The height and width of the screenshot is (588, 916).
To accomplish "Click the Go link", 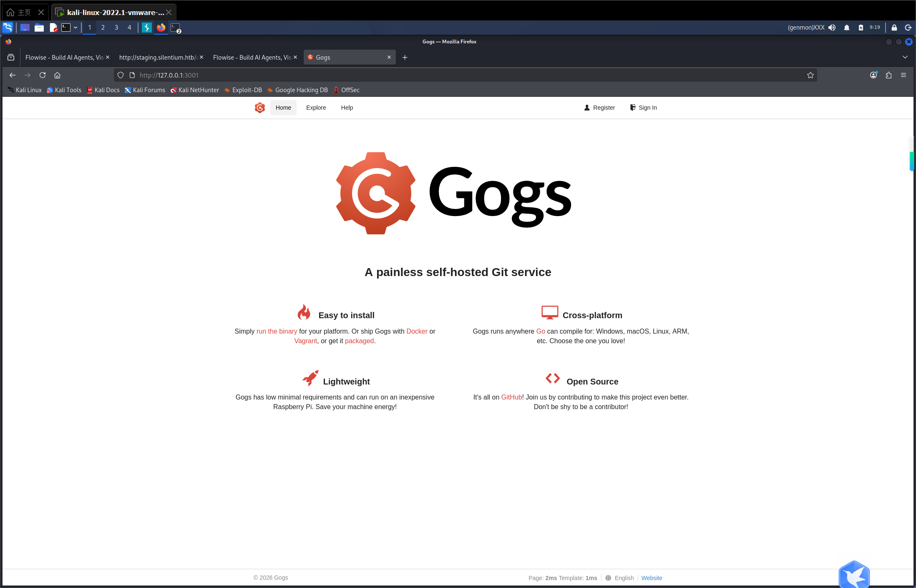I will pyautogui.click(x=541, y=331).
